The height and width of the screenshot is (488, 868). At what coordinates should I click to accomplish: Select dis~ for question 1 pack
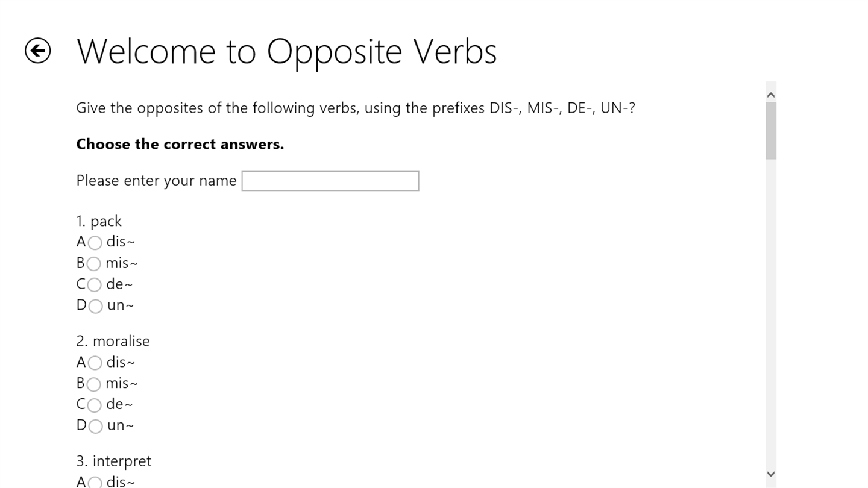95,243
